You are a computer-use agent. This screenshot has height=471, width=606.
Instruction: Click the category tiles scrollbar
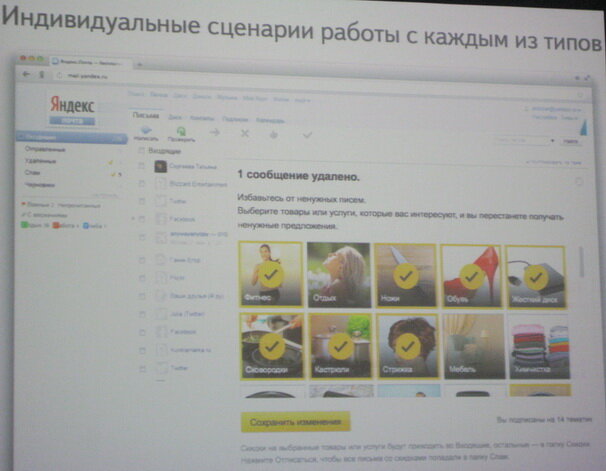(x=581, y=261)
